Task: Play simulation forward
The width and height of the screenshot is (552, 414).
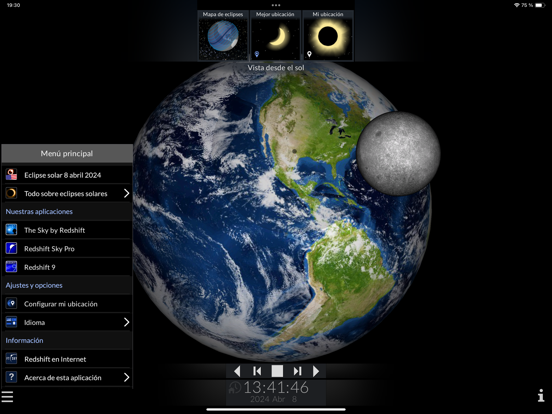Action: pos(316,371)
